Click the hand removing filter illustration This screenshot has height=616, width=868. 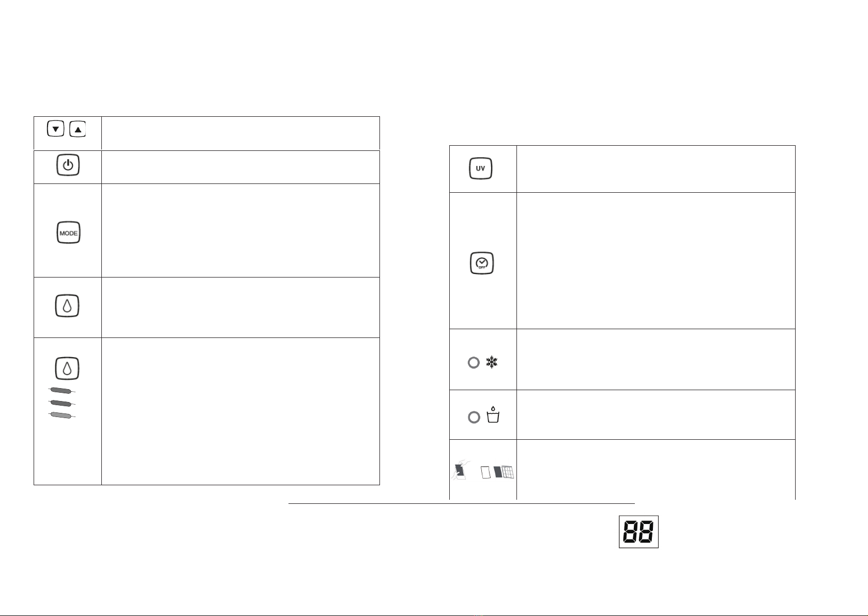(x=461, y=470)
